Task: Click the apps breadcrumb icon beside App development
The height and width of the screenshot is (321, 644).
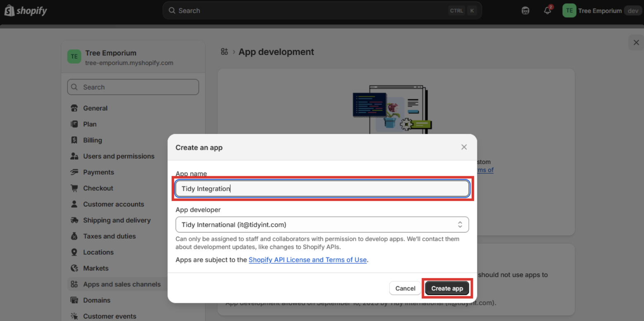Action: click(x=224, y=52)
